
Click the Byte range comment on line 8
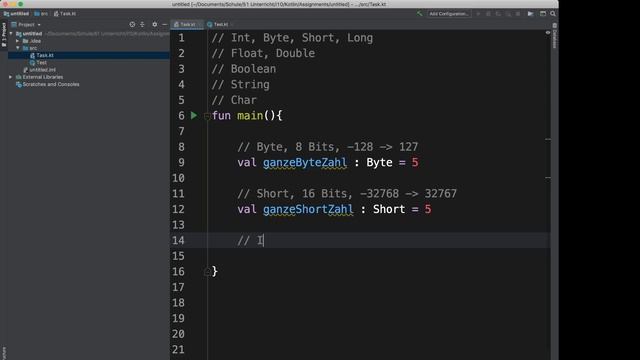click(x=328, y=147)
